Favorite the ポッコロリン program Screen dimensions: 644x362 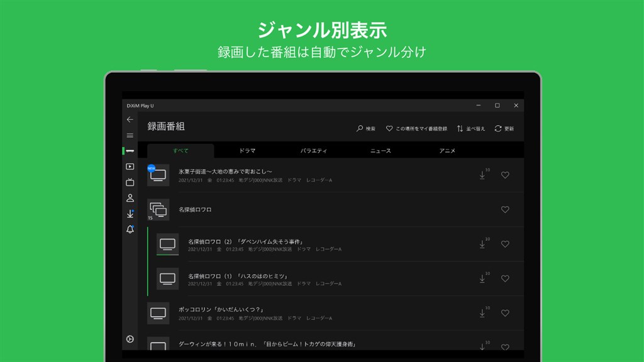click(505, 313)
